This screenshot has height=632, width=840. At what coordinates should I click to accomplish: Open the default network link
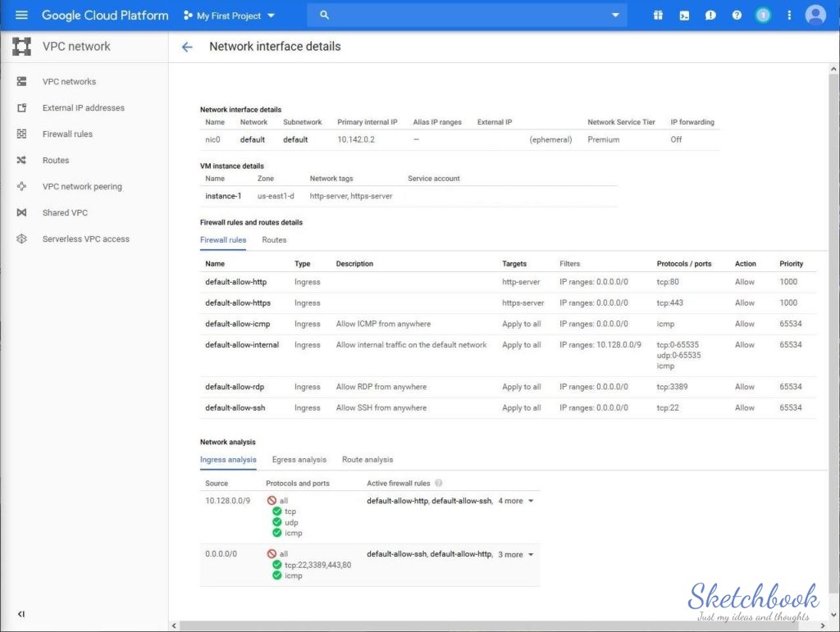point(253,139)
